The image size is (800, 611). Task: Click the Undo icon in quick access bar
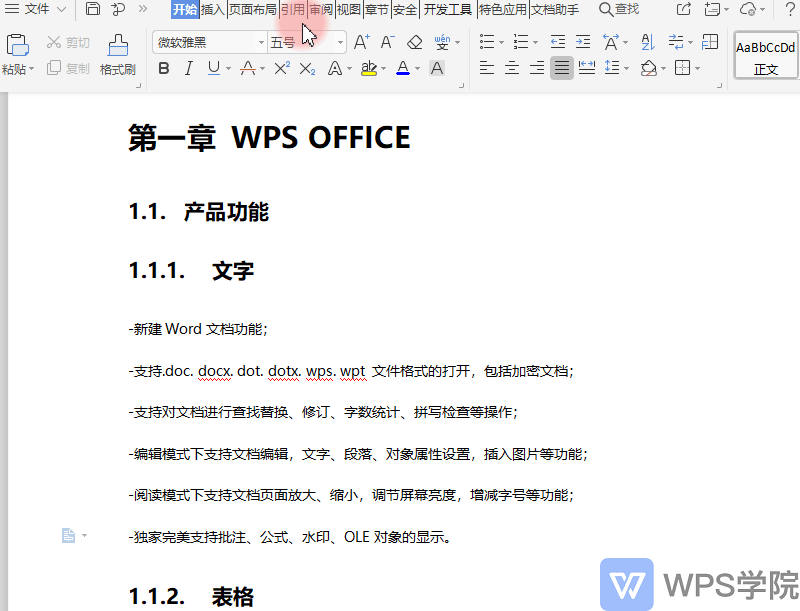pos(118,9)
